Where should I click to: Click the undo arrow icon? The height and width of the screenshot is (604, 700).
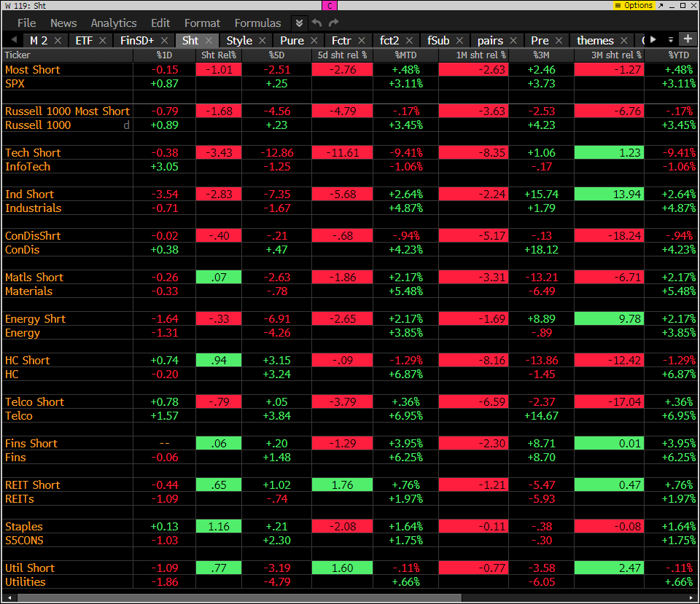click(x=316, y=23)
